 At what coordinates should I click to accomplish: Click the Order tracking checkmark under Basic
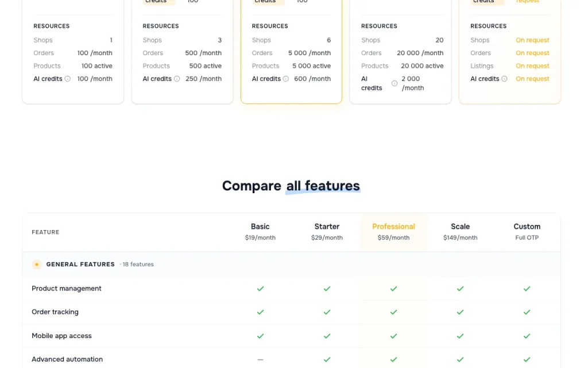pyautogui.click(x=260, y=312)
